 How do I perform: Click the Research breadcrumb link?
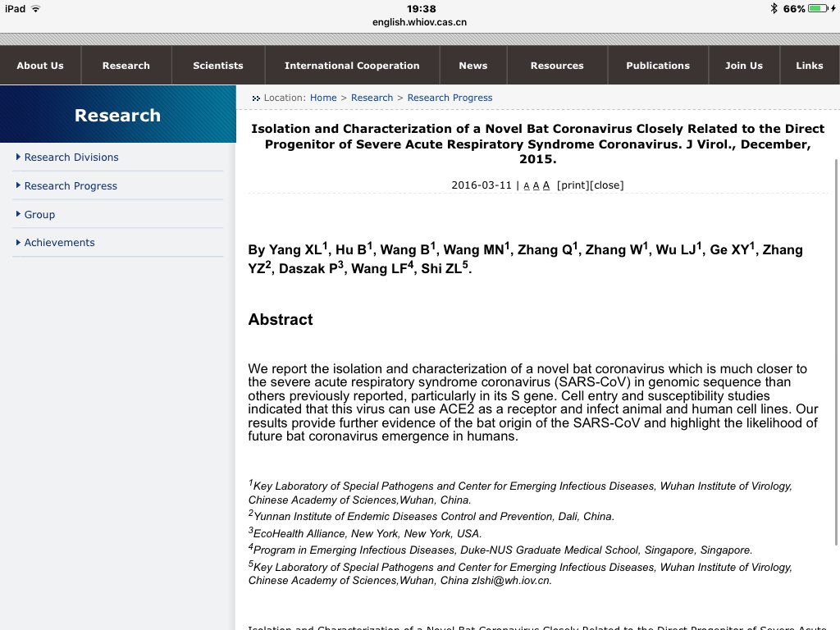pos(372,98)
